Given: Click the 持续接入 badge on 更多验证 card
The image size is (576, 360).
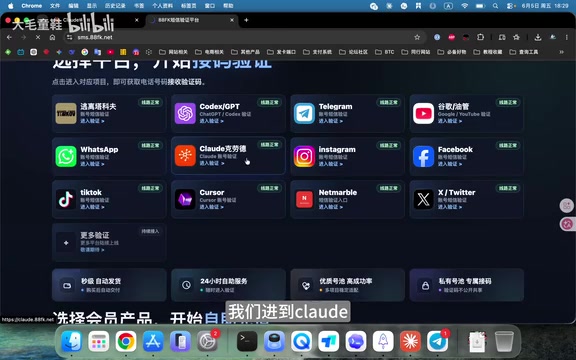Looking at the screenshot, I should pyautogui.click(x=150, y=231).
